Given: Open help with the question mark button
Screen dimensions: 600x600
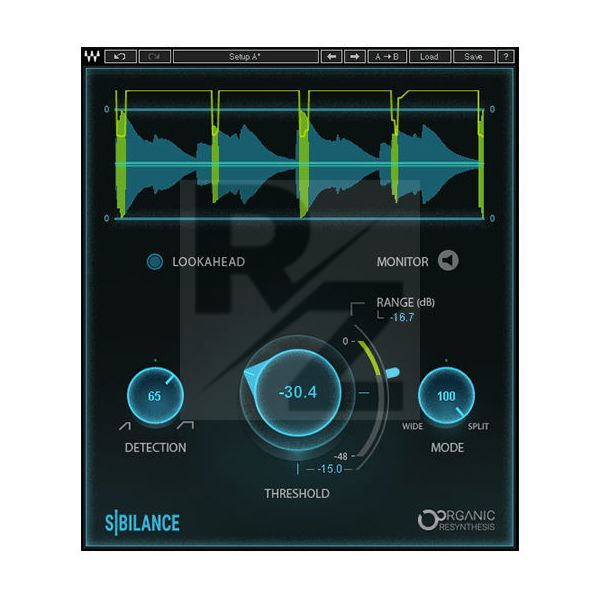Looking at the screenshot, I should pyautogui.click(x=505, y=57).
